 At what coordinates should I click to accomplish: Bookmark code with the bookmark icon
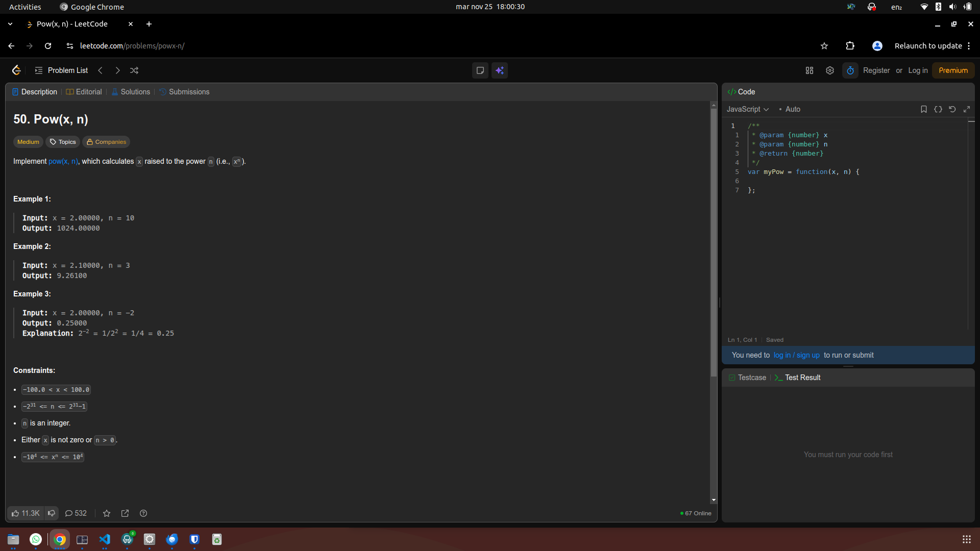click(x=924, y=109)
